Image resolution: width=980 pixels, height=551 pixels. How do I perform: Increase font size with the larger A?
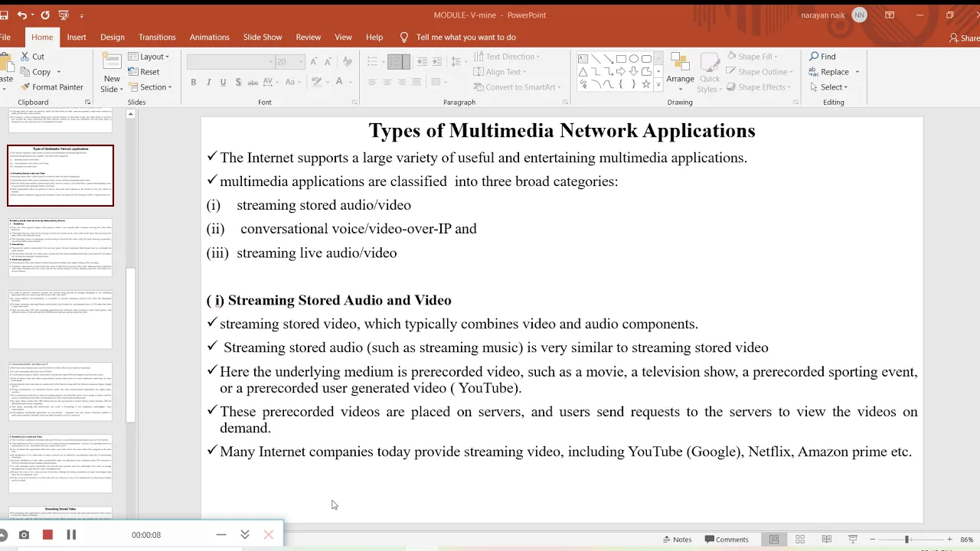tap(315, 62)
